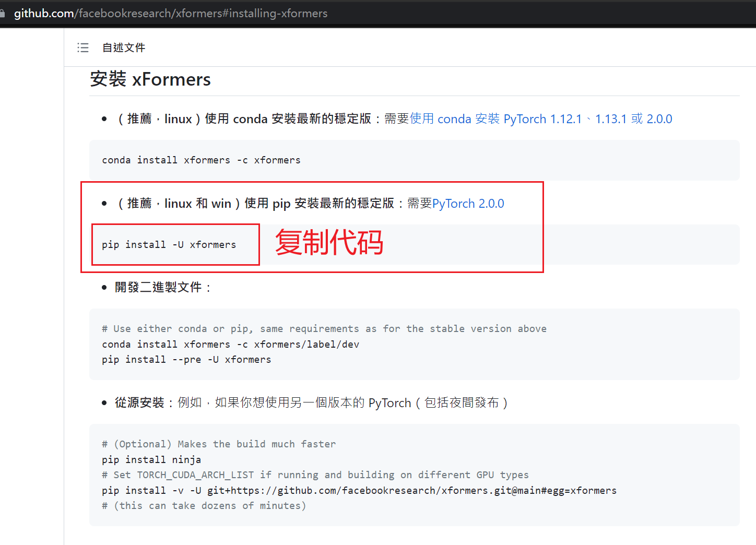Click the TORCH_CUDA_ARCH_LIST comment line

[315, 475]
